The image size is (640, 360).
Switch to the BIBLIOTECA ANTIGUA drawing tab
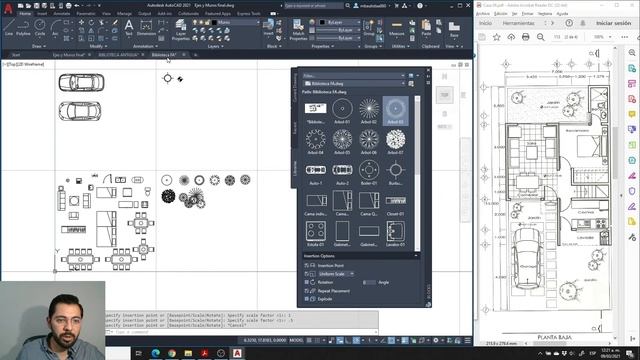click(119, 55)
